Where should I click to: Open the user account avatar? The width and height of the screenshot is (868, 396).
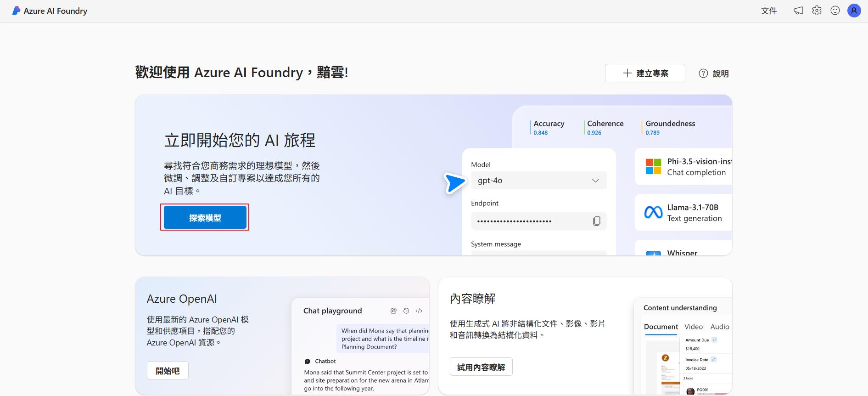(x=854, y=11)
